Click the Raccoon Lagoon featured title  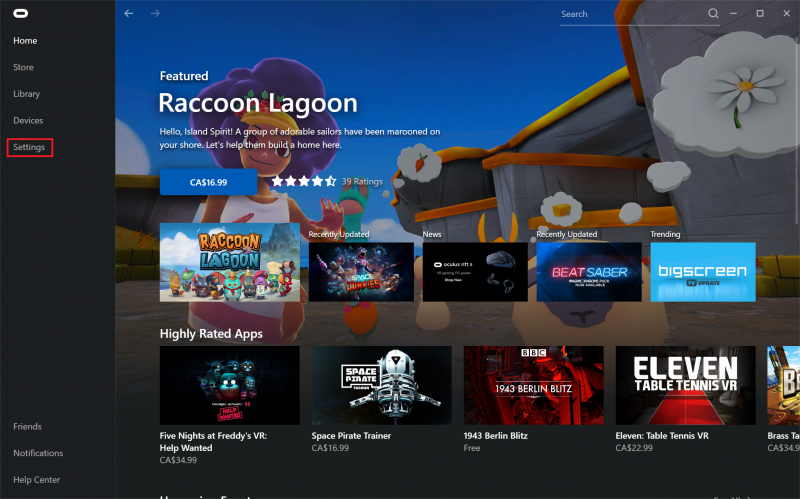tap(258, 103)
